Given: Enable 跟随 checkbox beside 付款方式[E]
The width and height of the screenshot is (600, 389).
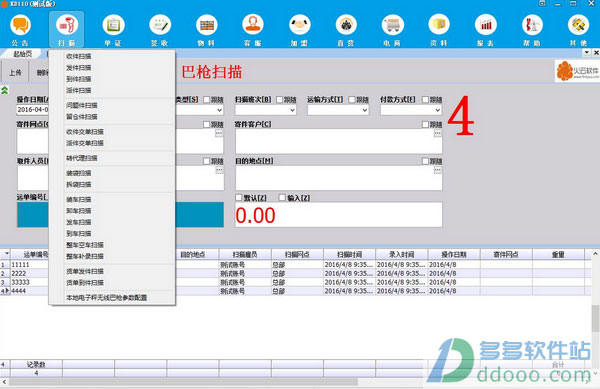Looking at the screenshot, I should (425, 99).
